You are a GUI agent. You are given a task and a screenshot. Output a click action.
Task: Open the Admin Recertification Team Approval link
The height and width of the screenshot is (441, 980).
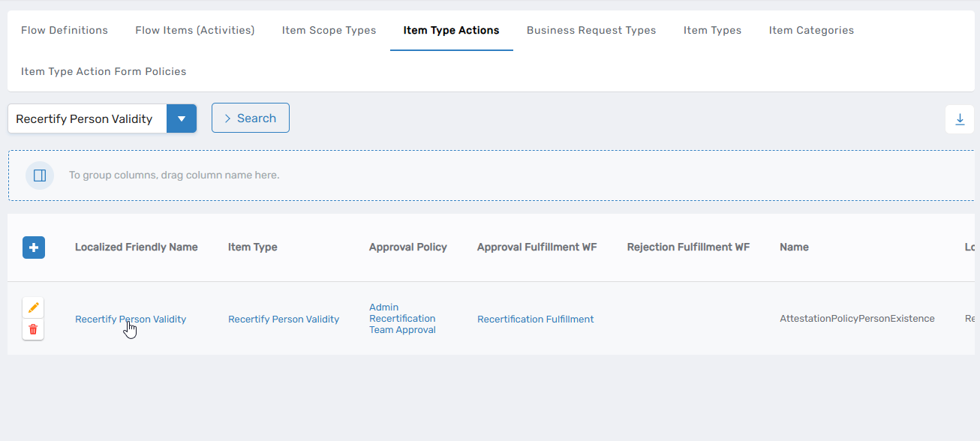(402, 319)
